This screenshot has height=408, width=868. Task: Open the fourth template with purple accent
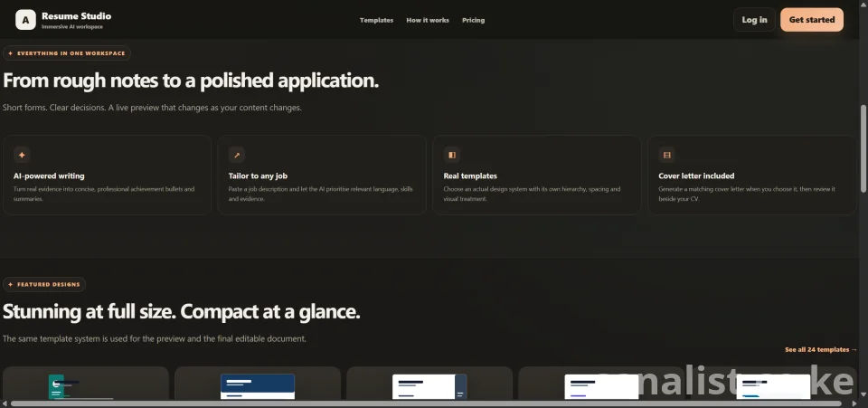(602, 383)
